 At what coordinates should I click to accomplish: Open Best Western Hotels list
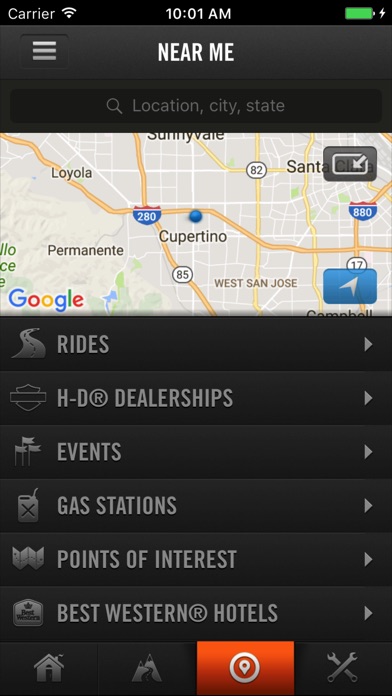click(x=196, y=613)
